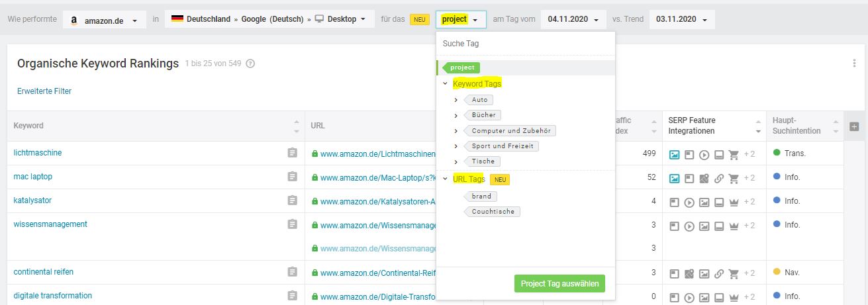Click the plus icon to add a table column
Image resolution: width=868 pixels, height=305 pixels.
pyautogui.click(x=854, y=126)
